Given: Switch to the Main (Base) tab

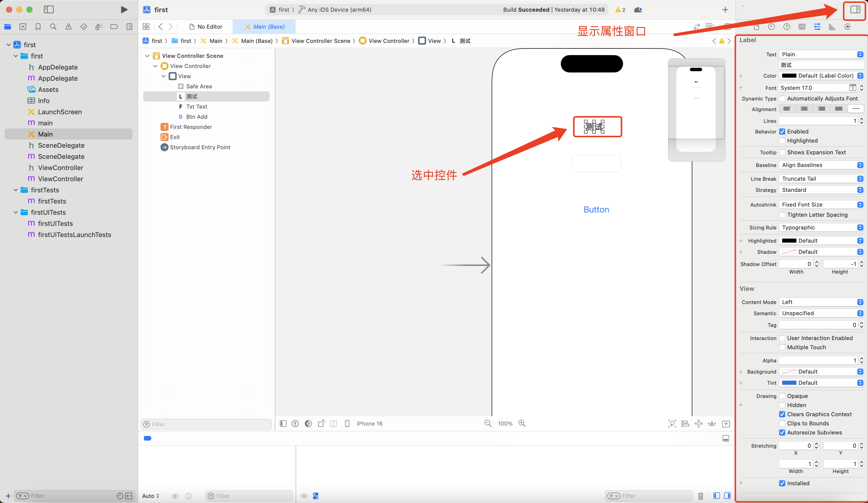Looking at the screenshot, I should pos(264,27).
